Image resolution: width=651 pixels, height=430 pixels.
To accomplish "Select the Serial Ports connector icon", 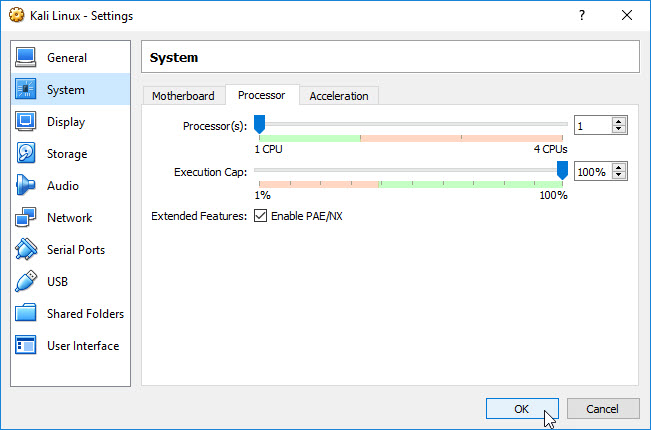I will click(x=26, y=249).
